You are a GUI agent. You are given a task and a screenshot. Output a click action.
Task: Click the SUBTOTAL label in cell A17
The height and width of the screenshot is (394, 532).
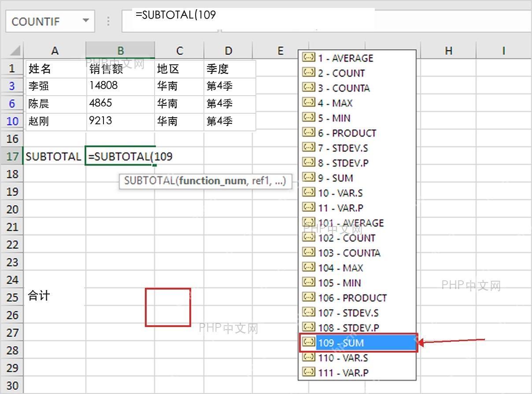[55, 156]
